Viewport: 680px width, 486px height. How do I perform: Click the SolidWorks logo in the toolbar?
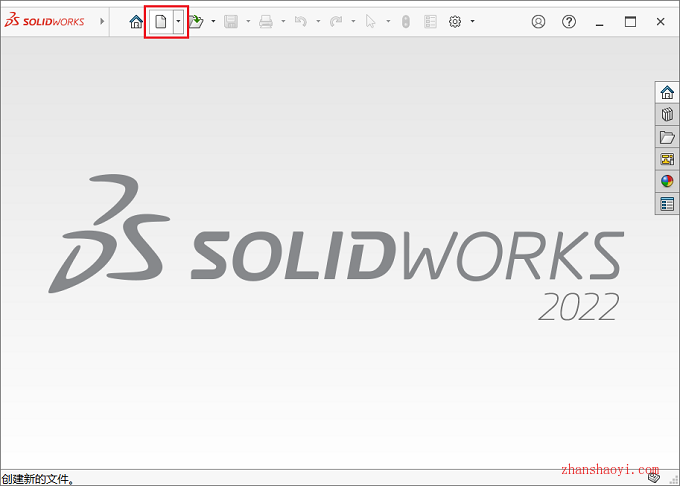(x=44, y=21)
